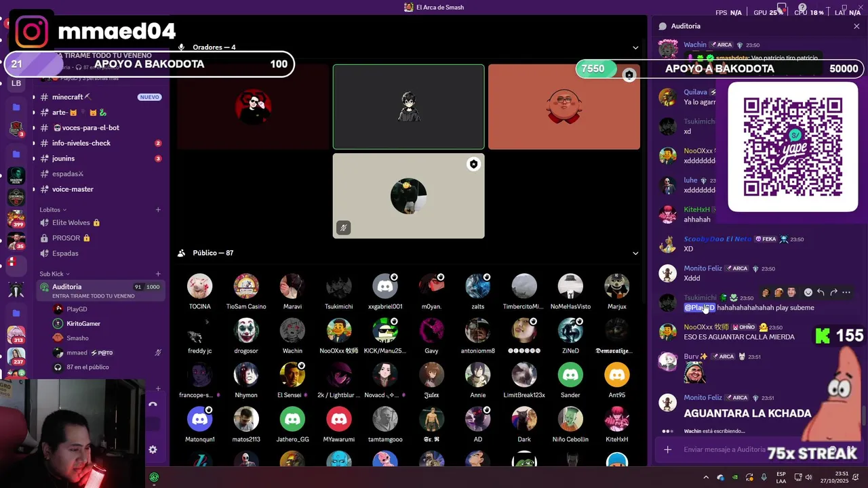Show hidden tray icons chevron
This screenshot has width=868, height=488.
pos(706,477)
